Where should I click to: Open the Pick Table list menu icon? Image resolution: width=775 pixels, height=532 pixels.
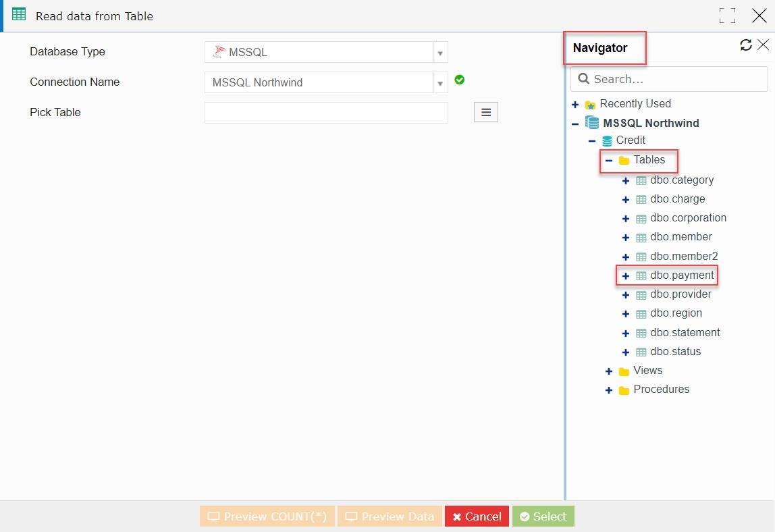486,112
